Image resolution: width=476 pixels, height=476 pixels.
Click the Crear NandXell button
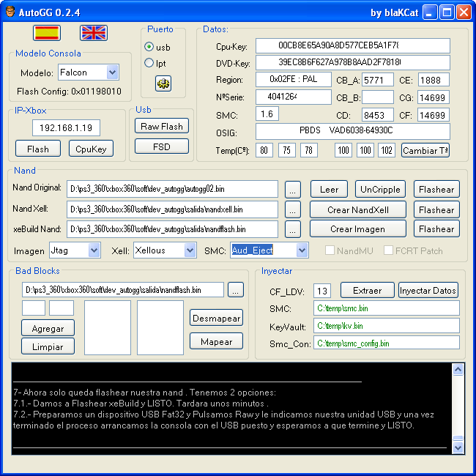358,209
